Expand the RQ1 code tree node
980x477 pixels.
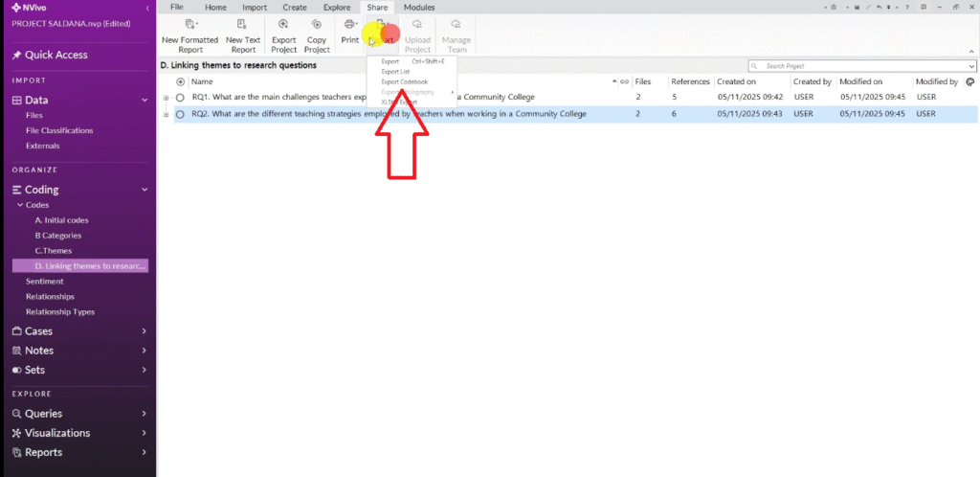[167, 98]
